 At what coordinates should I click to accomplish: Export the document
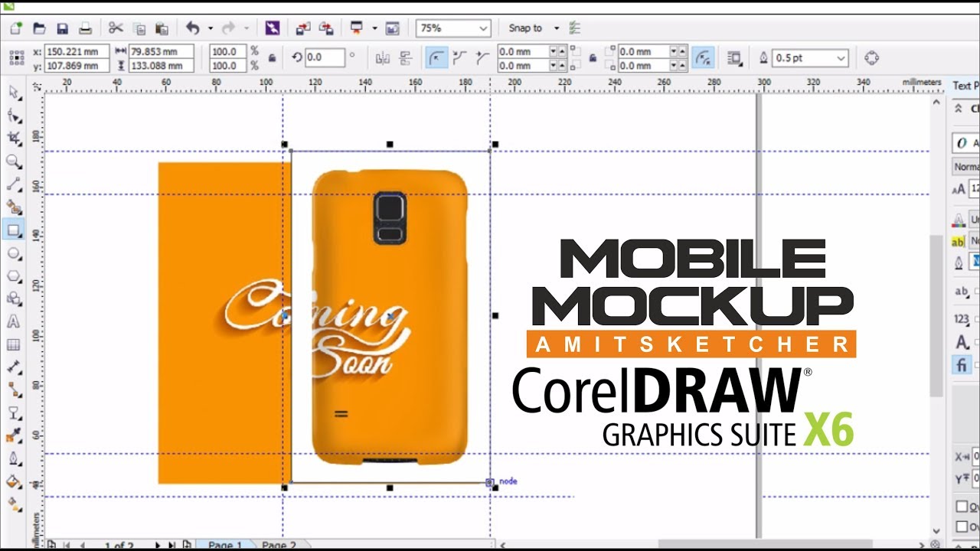[x=326, y=28]
